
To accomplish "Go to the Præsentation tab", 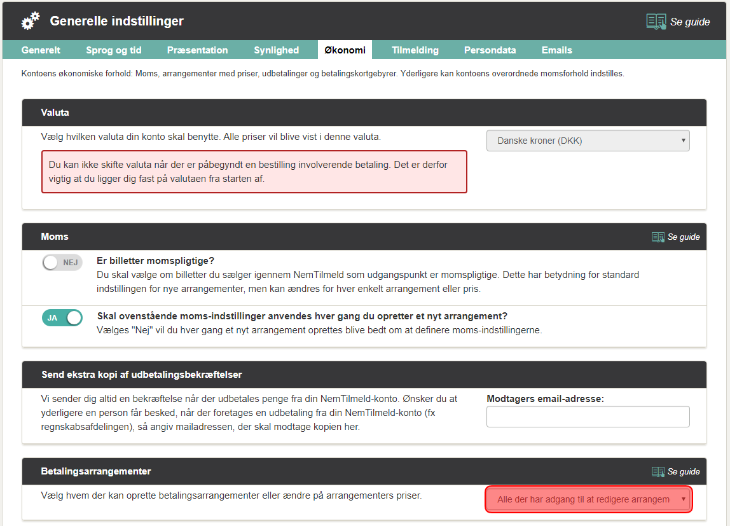I will click(197, 50).
